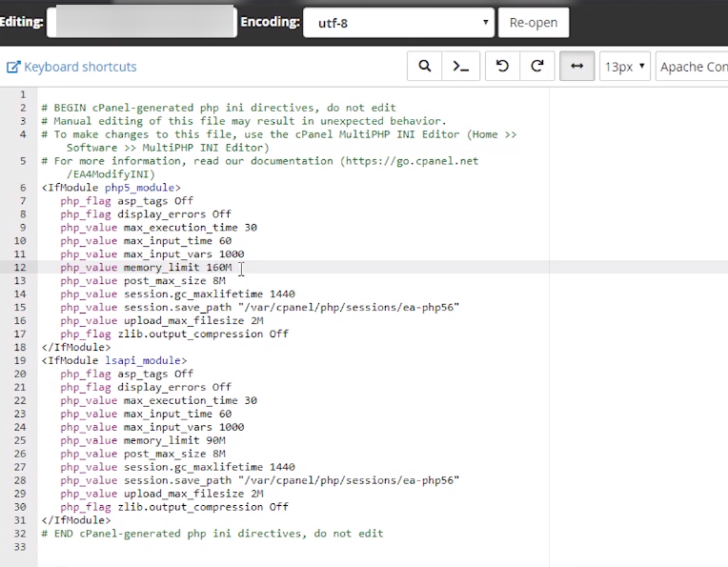Toggle line wrap with double-arrow button

pos(576,67)
